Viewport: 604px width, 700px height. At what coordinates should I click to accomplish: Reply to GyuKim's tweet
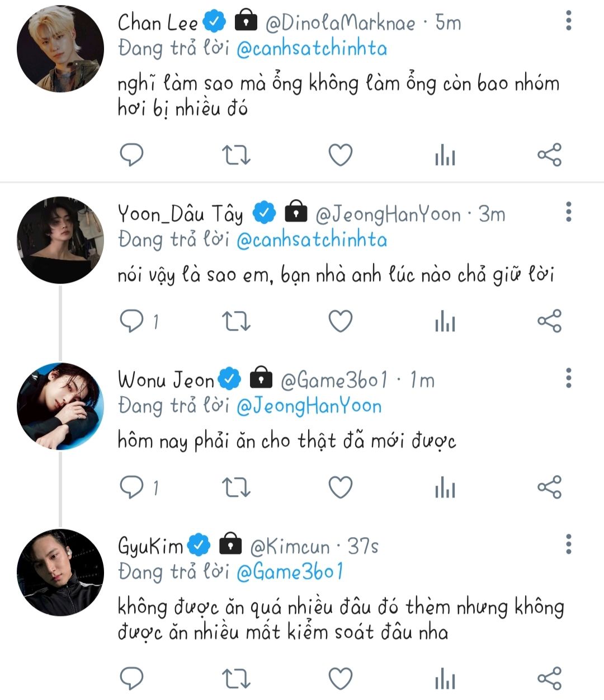click(132, 679)
